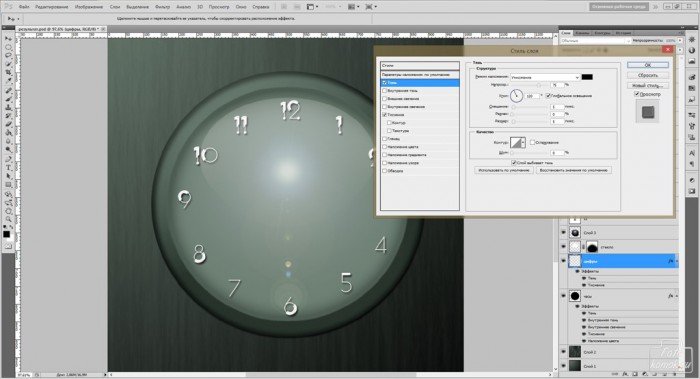700x379 pixels.
Task: Collapse effects via fx arrow on часы layer
Action: [x=677, y=296]
